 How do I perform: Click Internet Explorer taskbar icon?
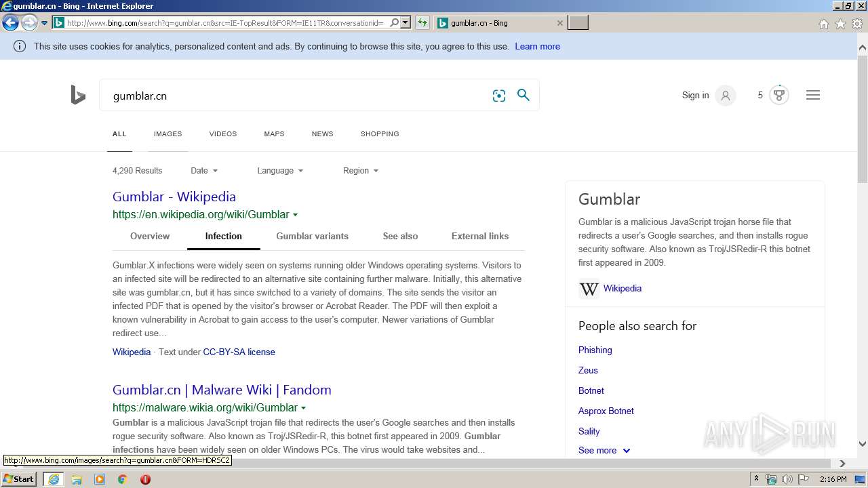pos(54,479)
